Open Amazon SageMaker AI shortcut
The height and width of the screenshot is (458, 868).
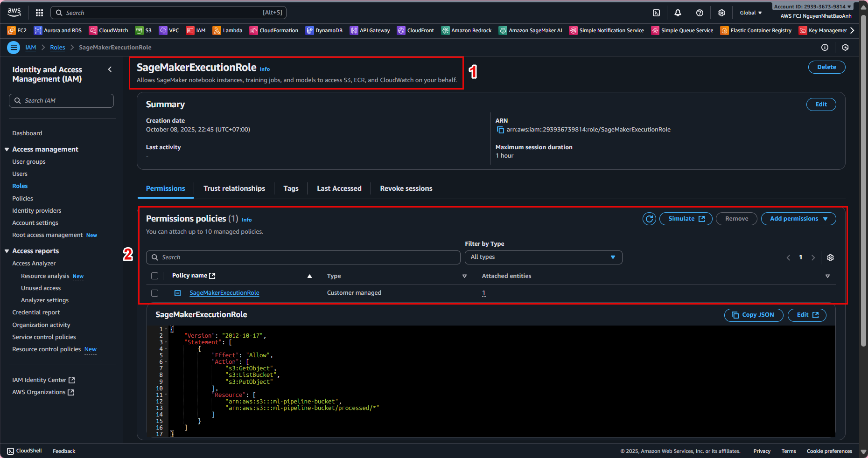[531, 30]
